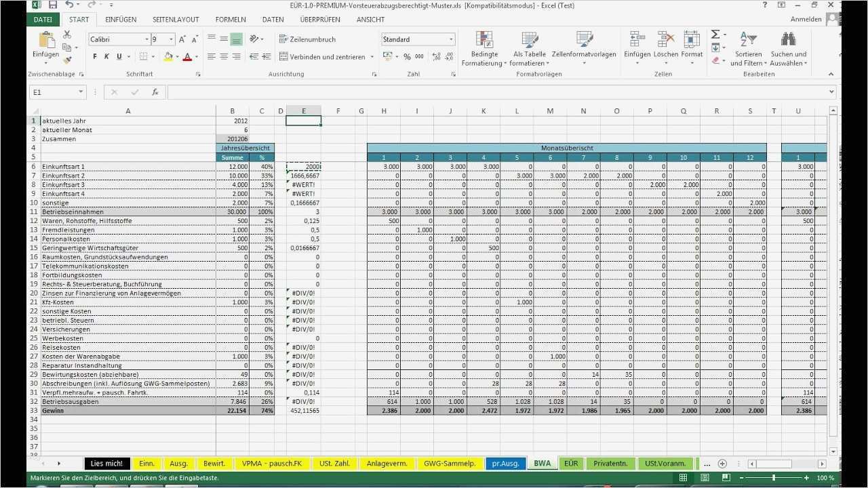This screenshot has width=868, height=488.
Task: Select the Format Painter icon
Action: tap(66, 60)
